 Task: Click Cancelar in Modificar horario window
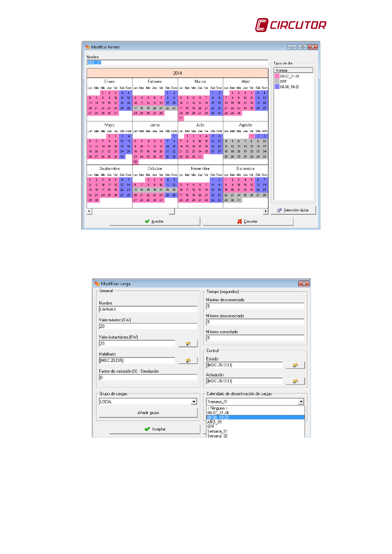(x=248, y=221)
